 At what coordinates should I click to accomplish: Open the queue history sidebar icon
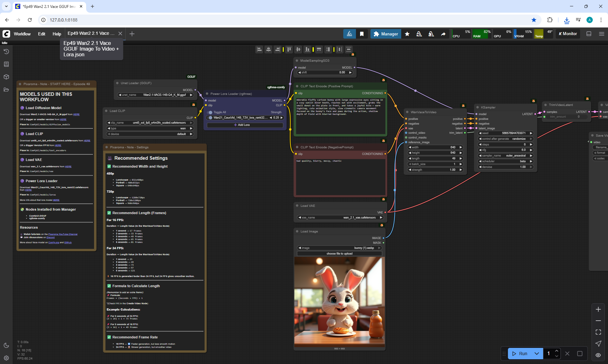(6, 52)
